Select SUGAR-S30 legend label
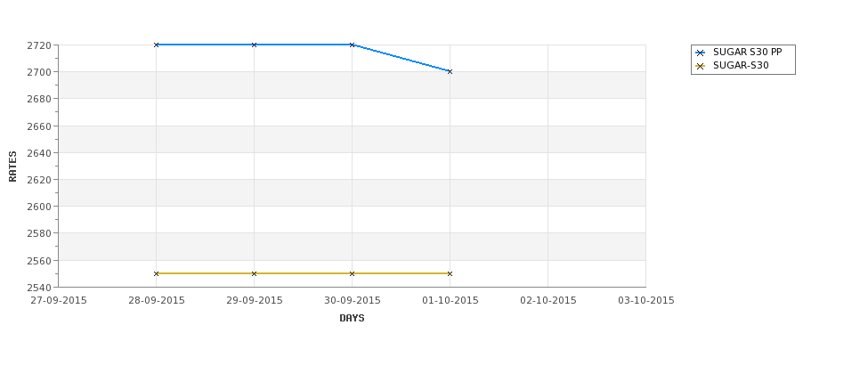Viewport: 868px width, 382px height. [x=741, y=65]
